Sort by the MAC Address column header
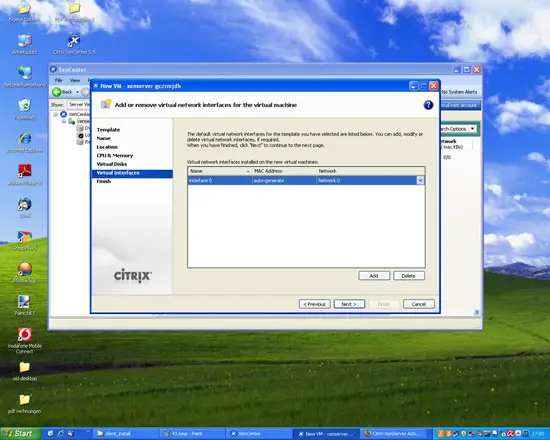550x440 pixels. (284, 171)
